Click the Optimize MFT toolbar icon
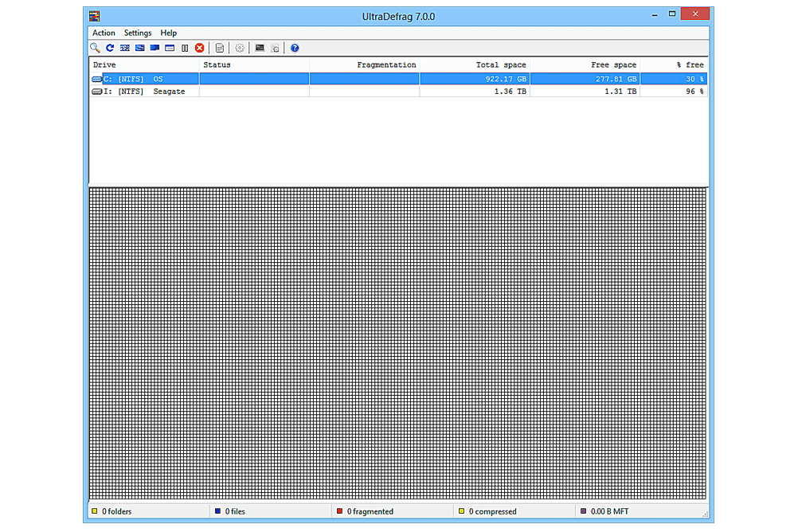This screenshot has width=798, height=532. pos(170,49)
